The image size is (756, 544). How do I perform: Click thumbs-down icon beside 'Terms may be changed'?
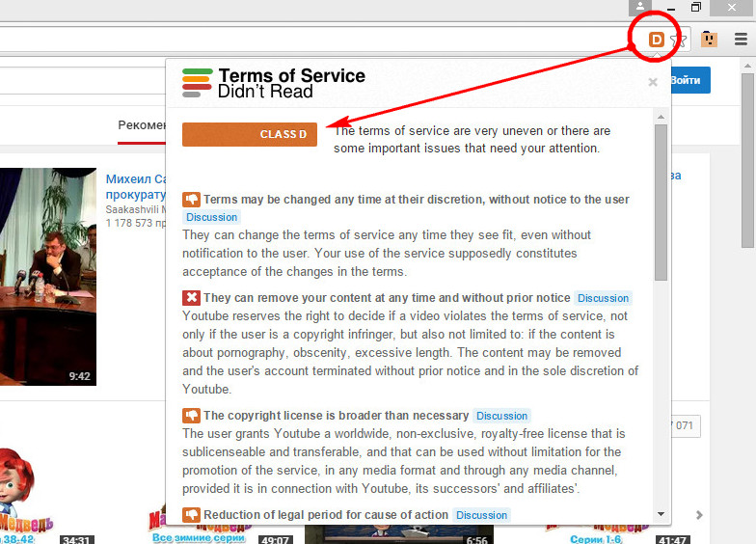pos(191,199)
